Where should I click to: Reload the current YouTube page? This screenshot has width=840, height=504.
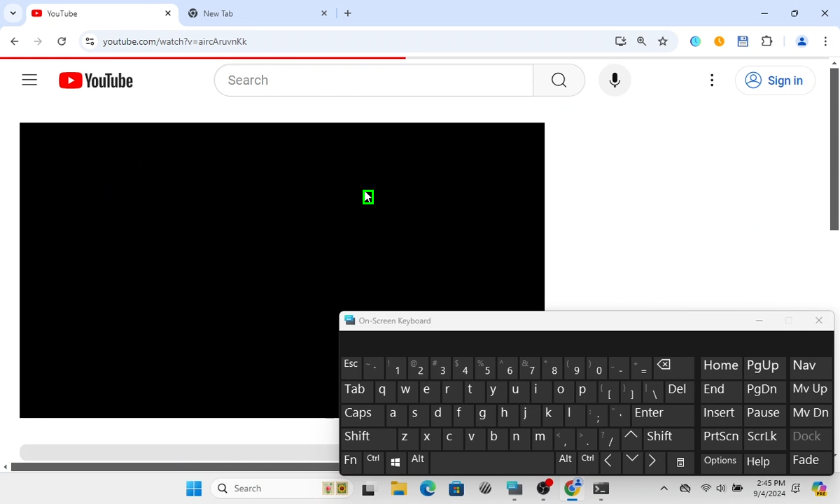pos(62,41)
